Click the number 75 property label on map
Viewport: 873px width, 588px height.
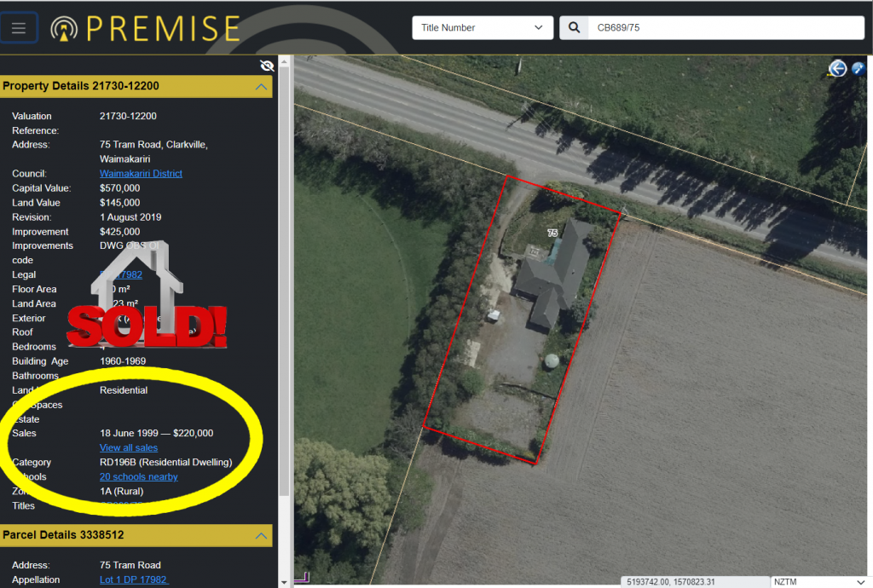[552, 233]
